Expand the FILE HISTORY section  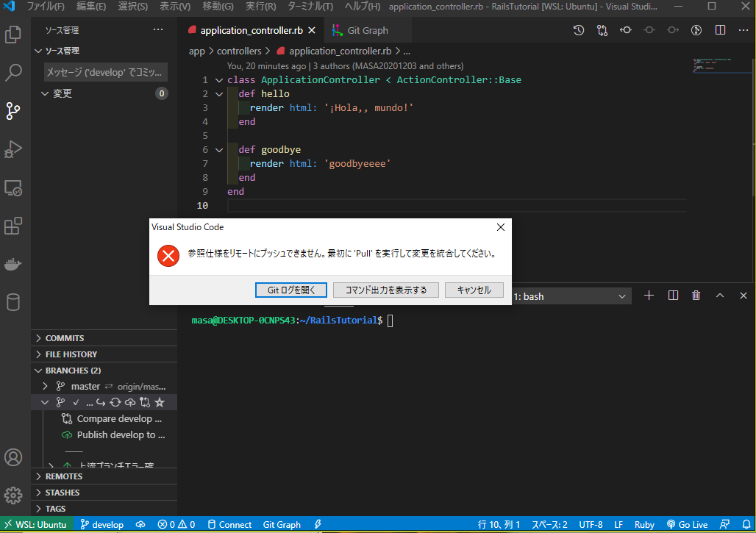[38, 354]
